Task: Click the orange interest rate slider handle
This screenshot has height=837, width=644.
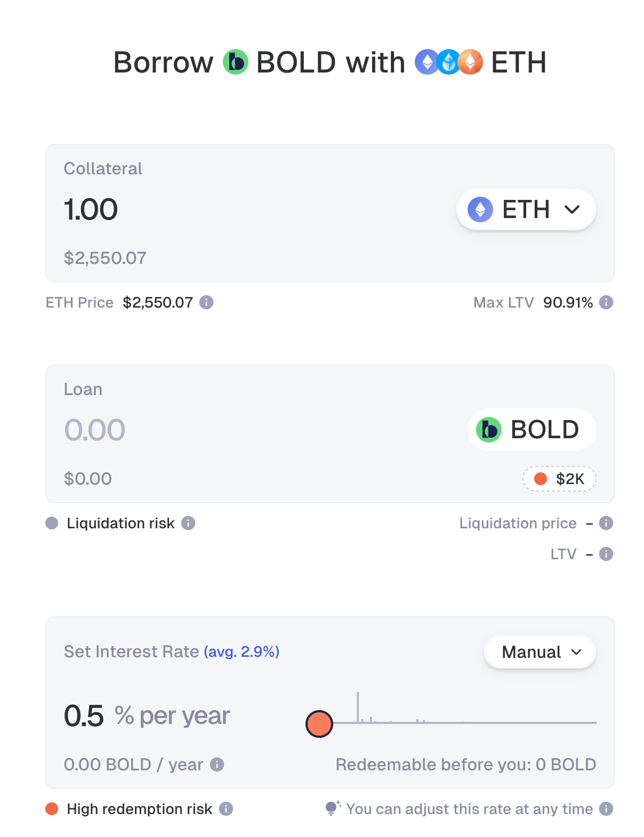Action: (319, 723)
